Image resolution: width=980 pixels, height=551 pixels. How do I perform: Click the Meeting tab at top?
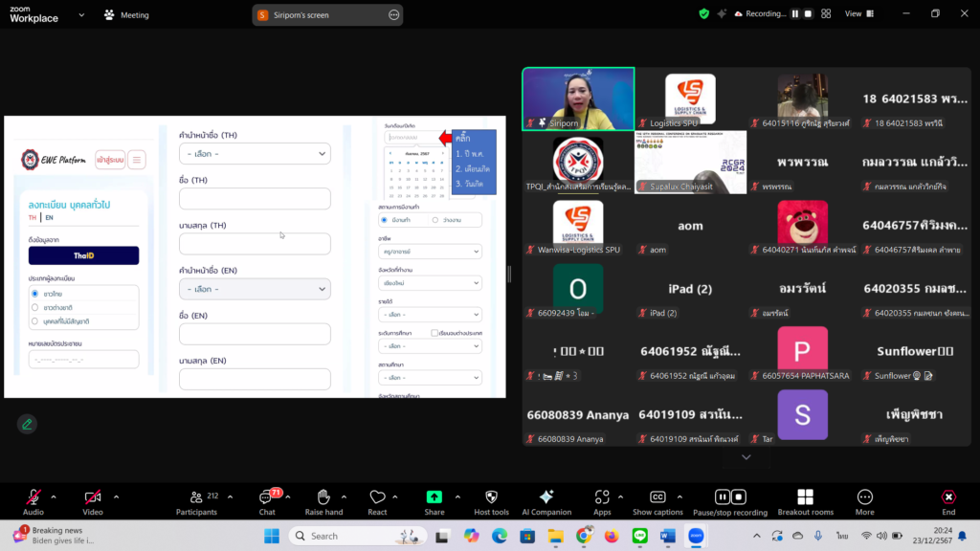click(127, 15)
